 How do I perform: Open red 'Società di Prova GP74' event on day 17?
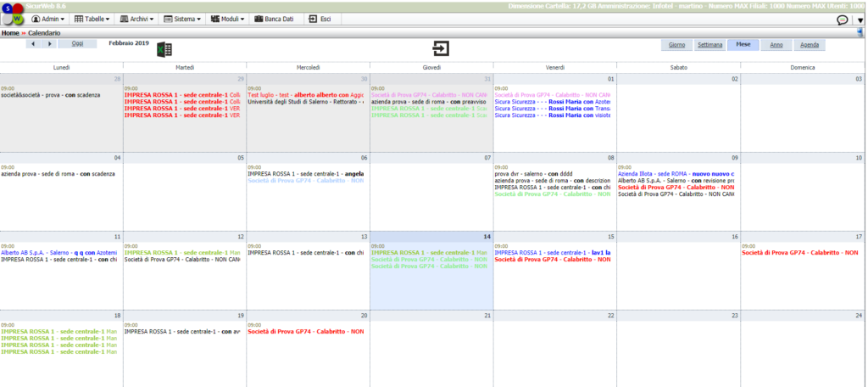click(x=800, y=252)
